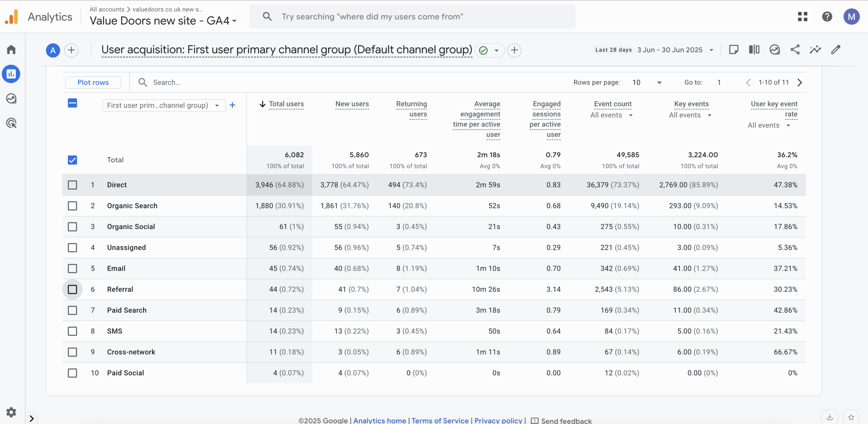Sort by Total users column header
Image resolution: width=868 pixels, height=424 pixels.
tap(286, 104)
